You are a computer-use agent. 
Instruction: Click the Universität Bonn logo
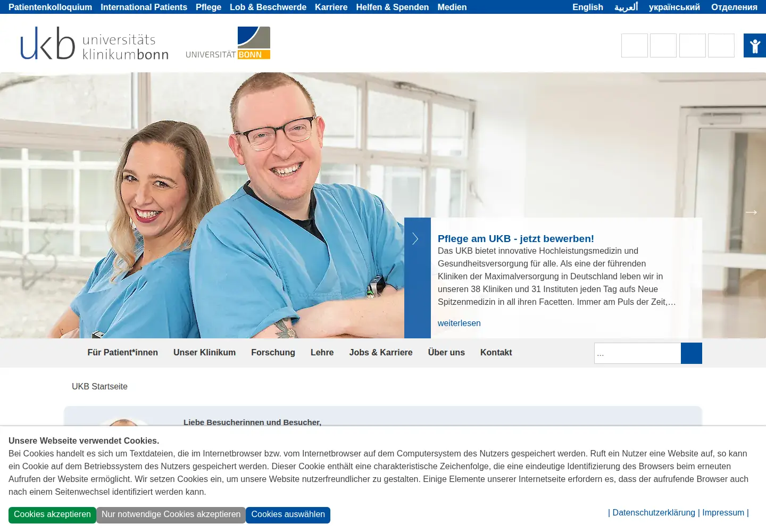pyautogui.click(x=228, y=43)
